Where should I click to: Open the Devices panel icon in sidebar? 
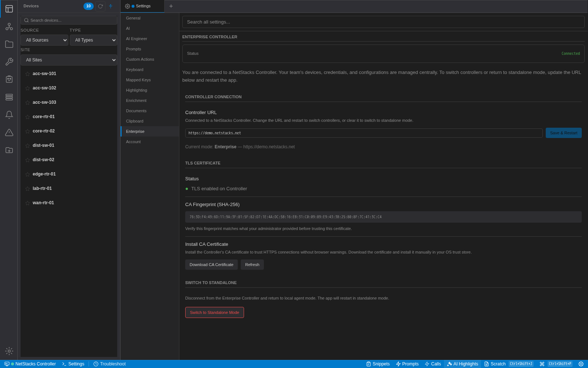[x=9, y=9]
